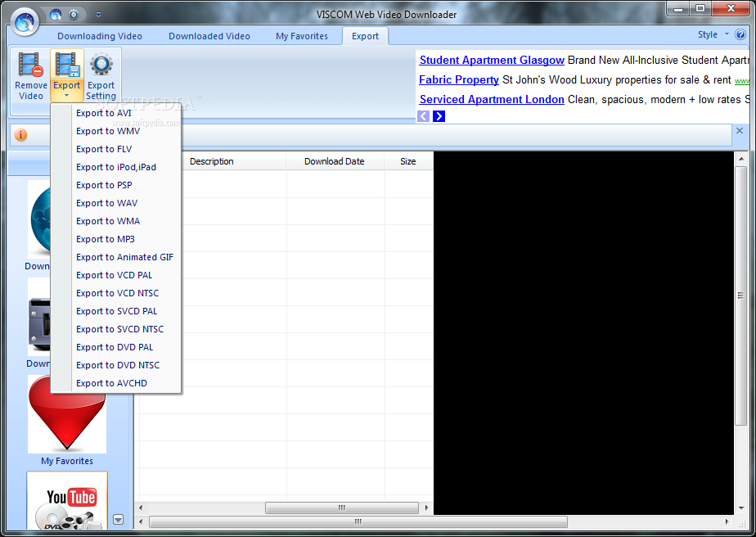Choose Export to DVD PAL

coord(115,347)
